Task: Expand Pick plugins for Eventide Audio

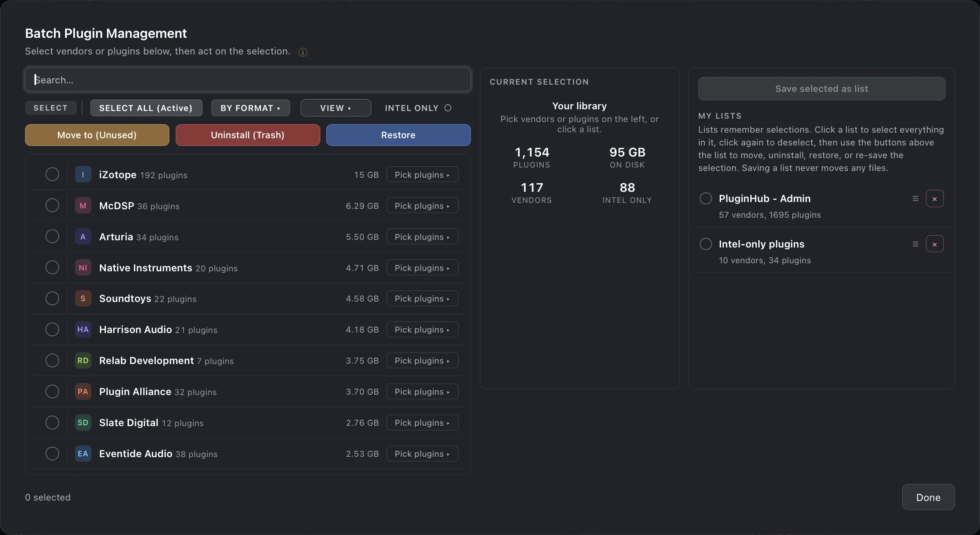Action: pyautogui.click(x=422, y=454)
